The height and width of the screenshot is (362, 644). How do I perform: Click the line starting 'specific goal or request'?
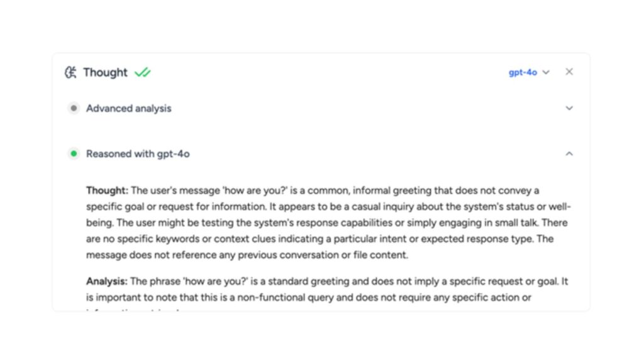click(328, 206)
